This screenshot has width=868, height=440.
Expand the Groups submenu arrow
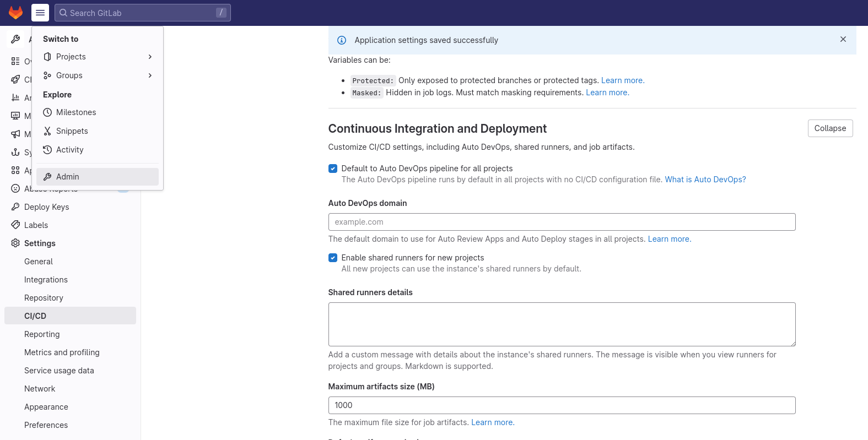[x=150, y=75]
